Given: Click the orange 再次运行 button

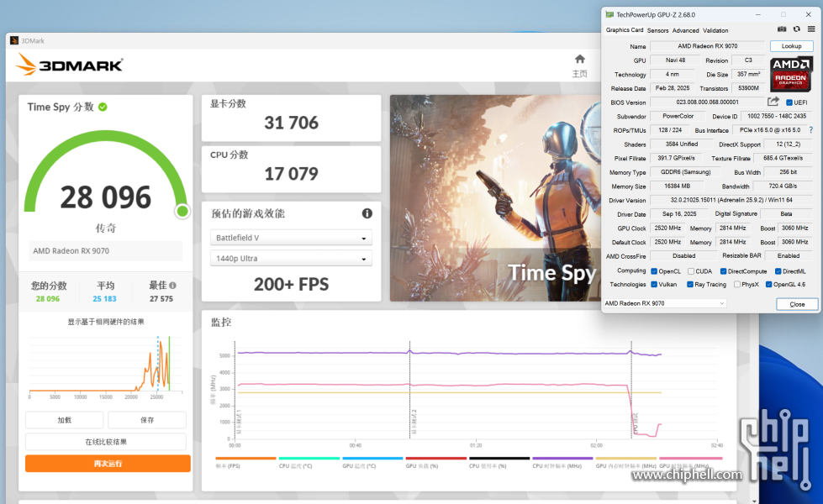Looking at the screenshot, I should 108,463.
